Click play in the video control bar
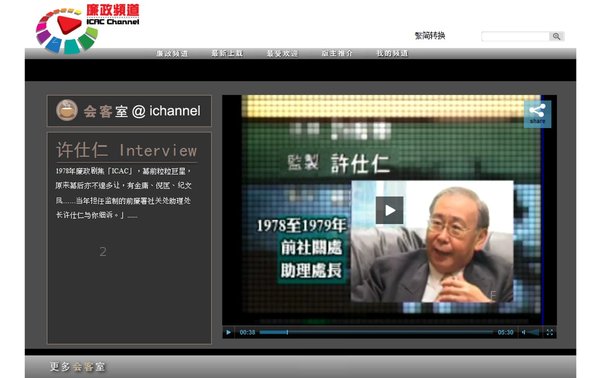Screen dimensions: 600x378 point(228,332)
